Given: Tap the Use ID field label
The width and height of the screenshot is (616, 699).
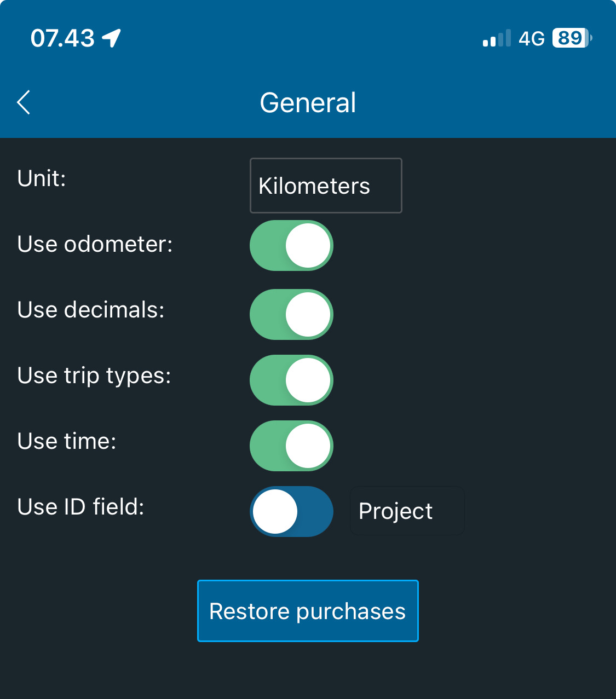Looking at the screenshot, I should pos(80,507).
